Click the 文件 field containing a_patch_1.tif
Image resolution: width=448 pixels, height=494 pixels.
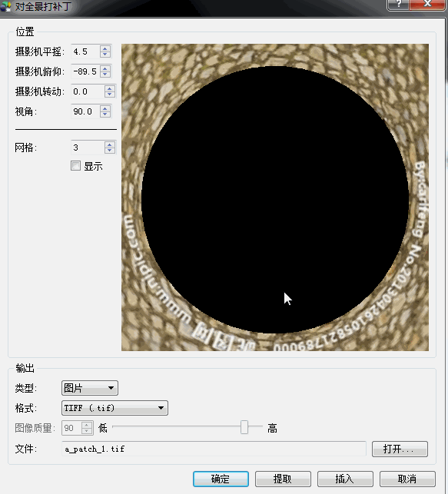(214, 449)
